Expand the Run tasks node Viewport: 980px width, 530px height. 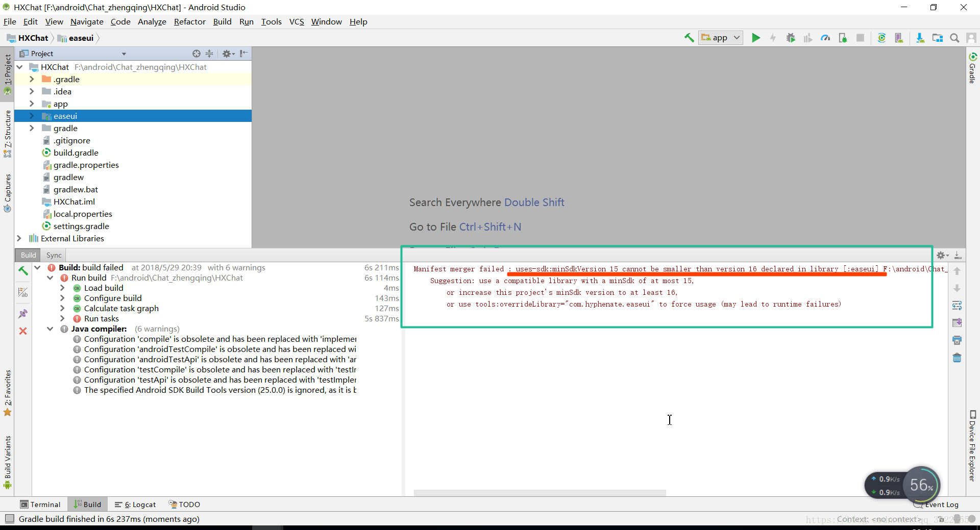tap(62, 319)
